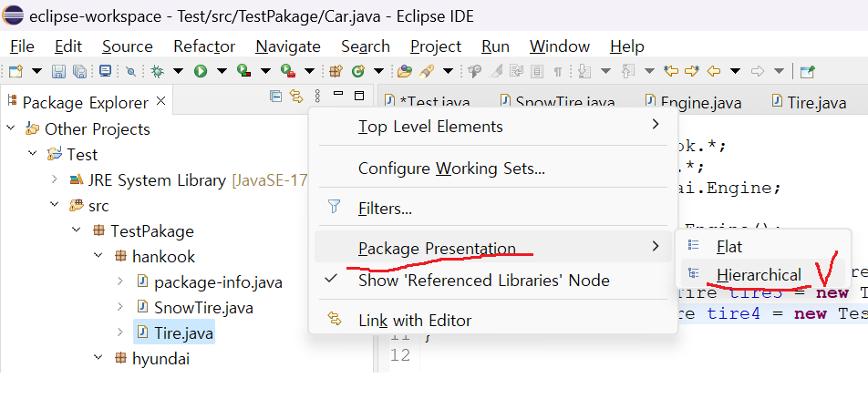The height and width of the screenshot is (409, 868).
Task: Open the Terminal monitor toolbar icon
Action: tap(105, 71)
